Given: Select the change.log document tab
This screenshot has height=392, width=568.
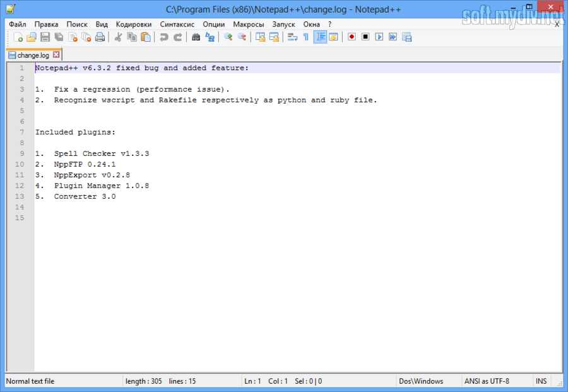Looking at the screenshot, I should (33, 55).
